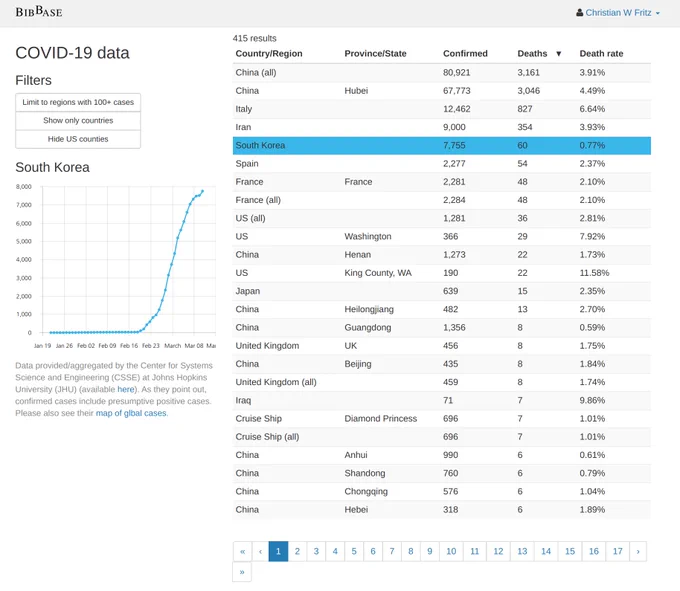Select the Hubei row
This screenshot has height=591, width=680.
(x=441, y=91)
